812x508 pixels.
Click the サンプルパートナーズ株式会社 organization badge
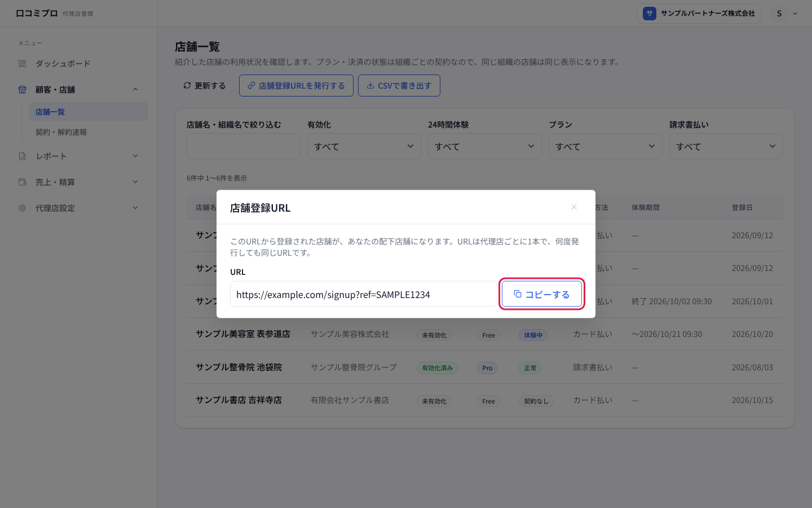click(699, 14)
